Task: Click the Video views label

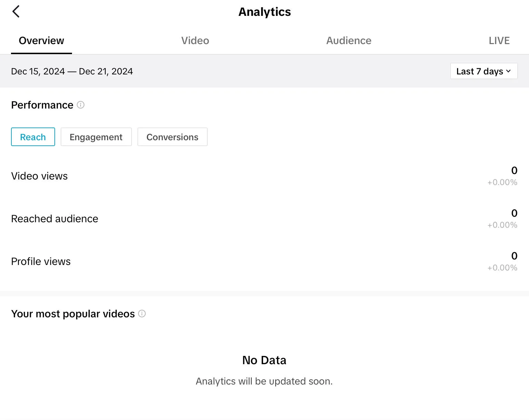Action: click(39, 176)
